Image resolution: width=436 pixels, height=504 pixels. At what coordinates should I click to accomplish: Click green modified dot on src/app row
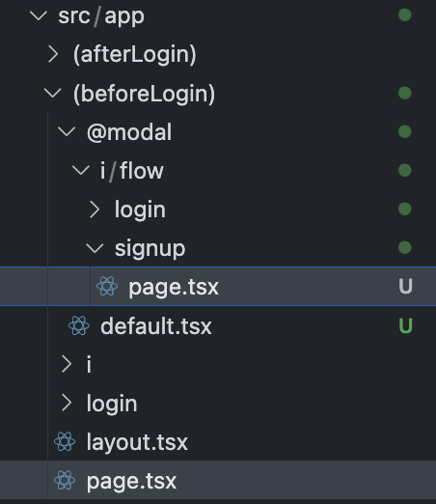(x=405, y=14)
